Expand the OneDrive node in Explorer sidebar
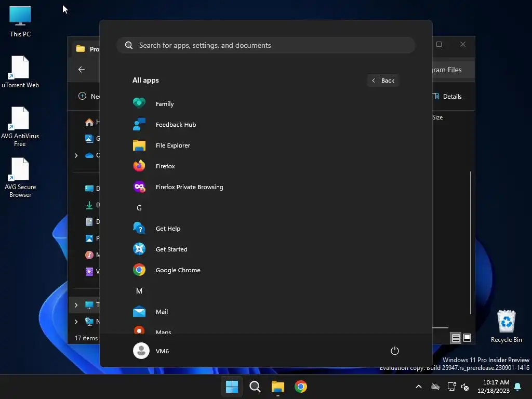The width and height of the screenshot is (532, 399). point(76,155)
